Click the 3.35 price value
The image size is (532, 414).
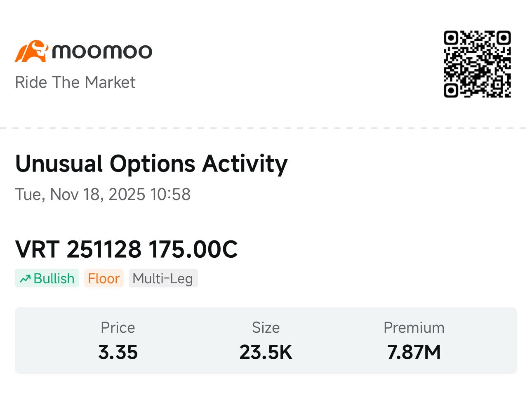(x=118, y=352)
